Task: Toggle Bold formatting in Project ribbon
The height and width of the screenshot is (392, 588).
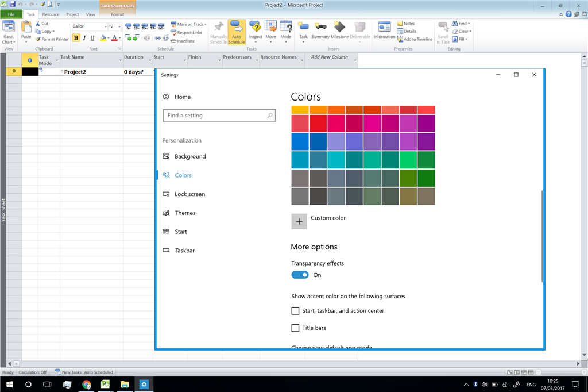Action: pos(76,38)
